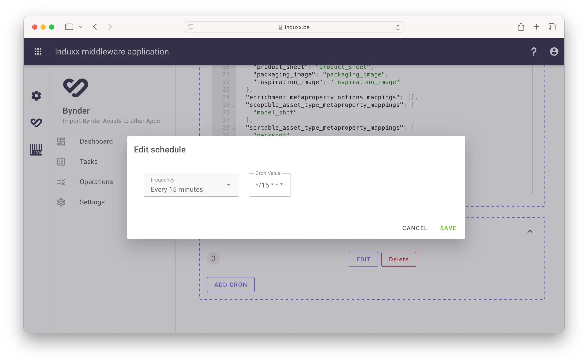The width and height of the screenshot is (588, 364).
Task: Go to Tasks in sidebar menu
Action: [x=88, y=162]
